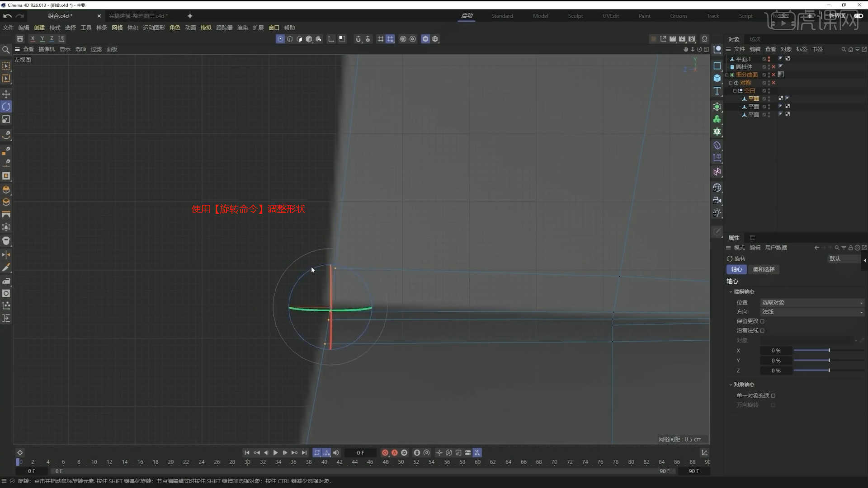Open the 用户数据 attribute menu

point(776,248)
